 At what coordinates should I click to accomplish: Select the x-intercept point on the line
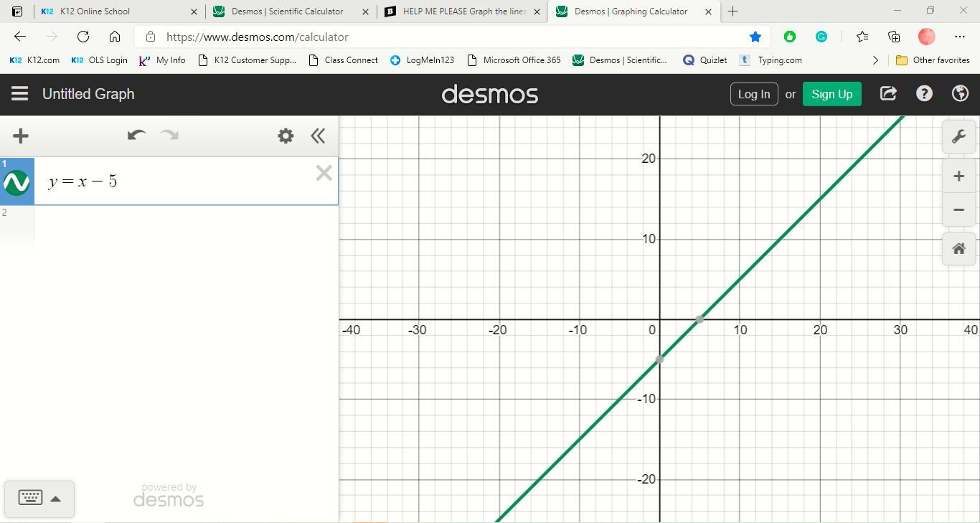[699, 319]
